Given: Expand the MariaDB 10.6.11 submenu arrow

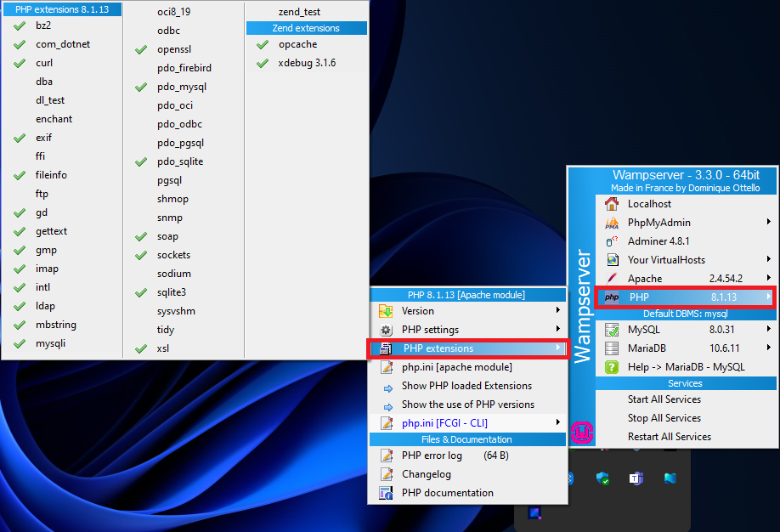Looking at the screenshot, I should [769, 348].
